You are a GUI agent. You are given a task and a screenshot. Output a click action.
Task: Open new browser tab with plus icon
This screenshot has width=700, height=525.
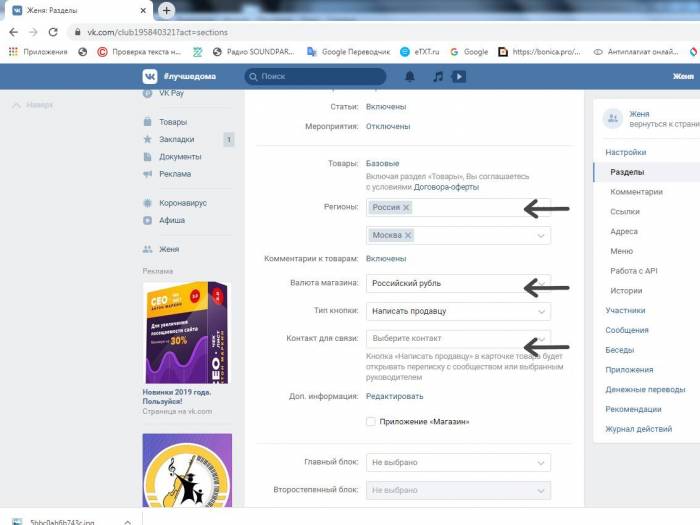click(x=166, y=10)
